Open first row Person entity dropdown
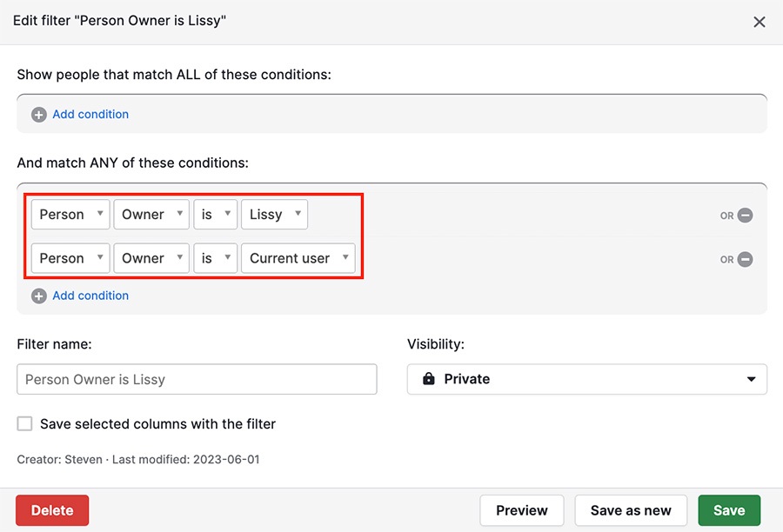This screenshot has width=783, height=532. click(70, 215)
